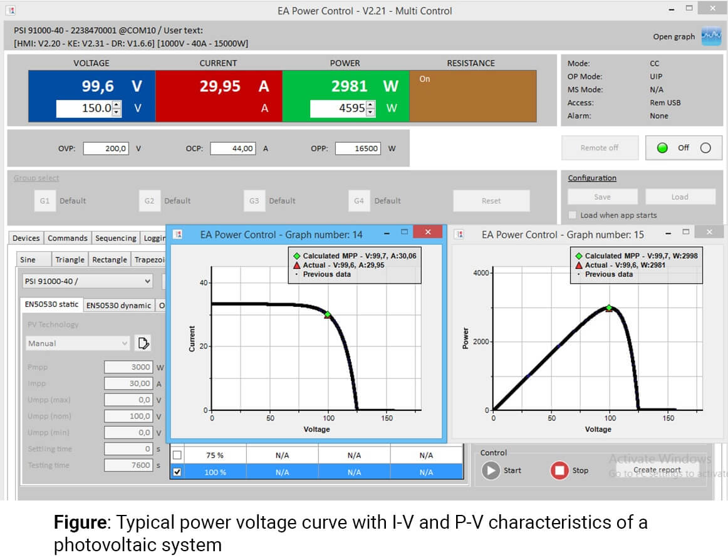
Task: Click the green output On indicator
Action: pyautogui.click(x=662, y=148)
